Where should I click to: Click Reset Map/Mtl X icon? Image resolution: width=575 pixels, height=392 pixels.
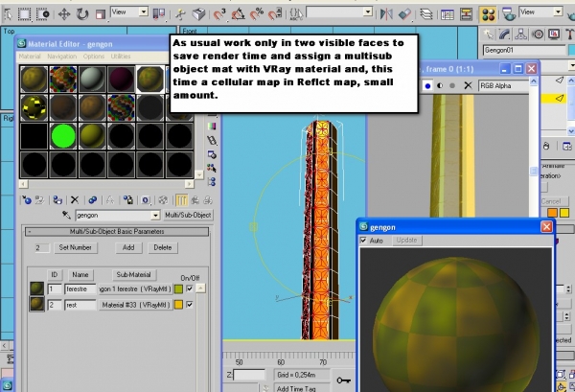75,200
